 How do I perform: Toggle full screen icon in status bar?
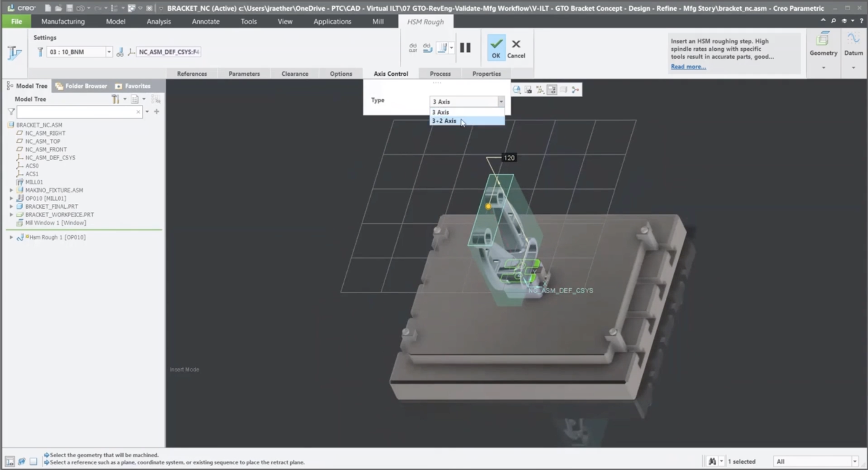[34, 461]
